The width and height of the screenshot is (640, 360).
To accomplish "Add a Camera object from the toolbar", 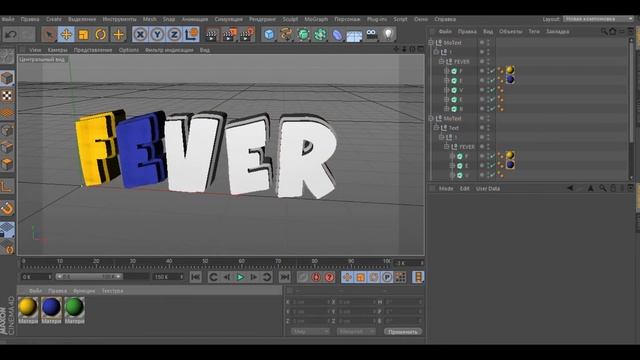I will coord(371,35).
